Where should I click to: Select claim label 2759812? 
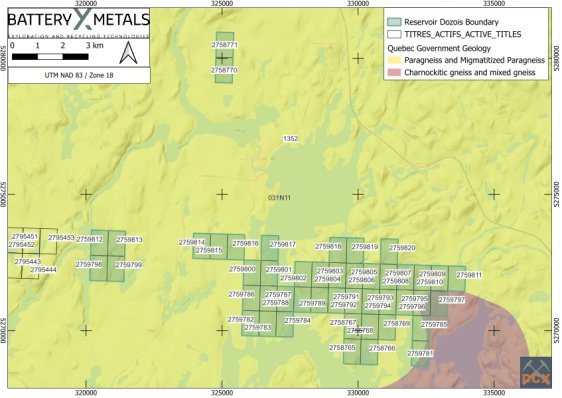pos(90,240)
